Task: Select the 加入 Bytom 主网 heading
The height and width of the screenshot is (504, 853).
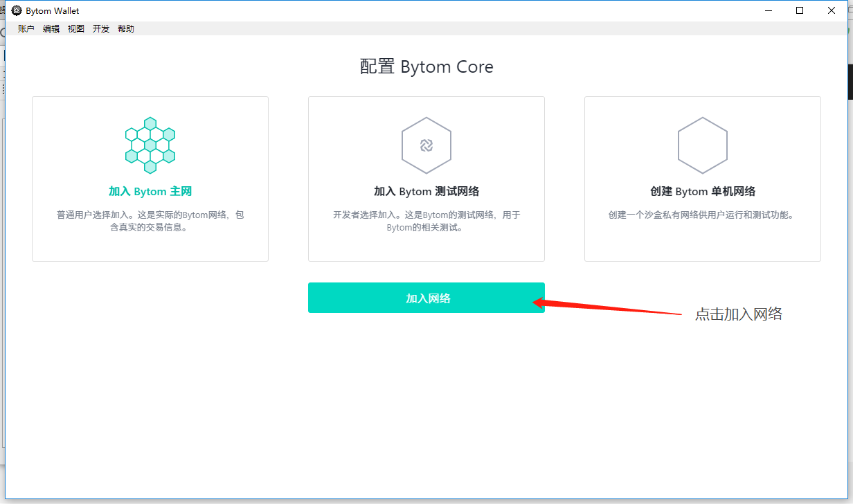Action: (150, 191)
